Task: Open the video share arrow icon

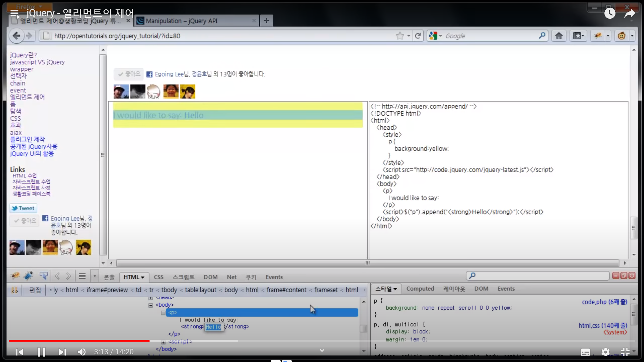Action: tap(630, 13)
